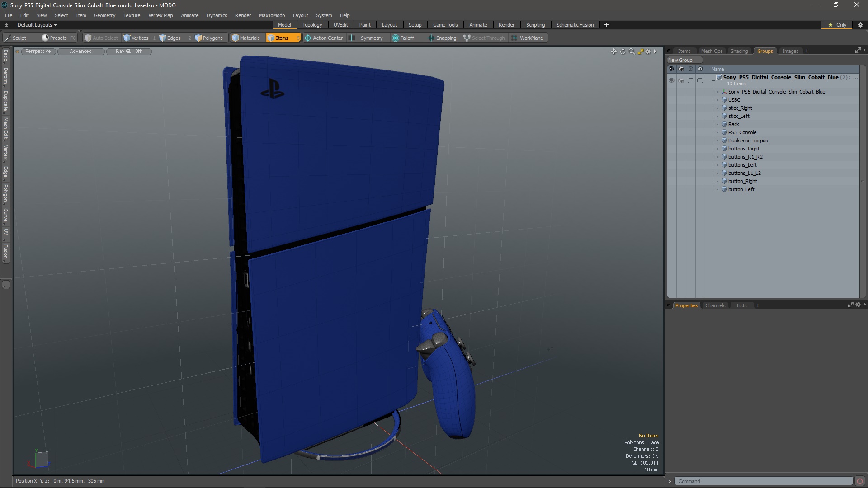This screenshot has width=868, height=488.
Task: Click the Action Center icon
Action: 308,38
